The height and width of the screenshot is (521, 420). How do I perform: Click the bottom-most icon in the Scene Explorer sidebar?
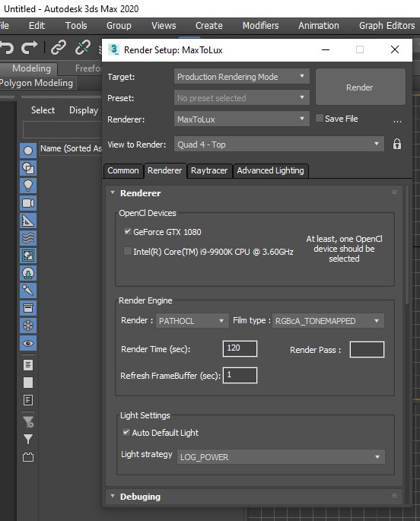coord(28,457)
